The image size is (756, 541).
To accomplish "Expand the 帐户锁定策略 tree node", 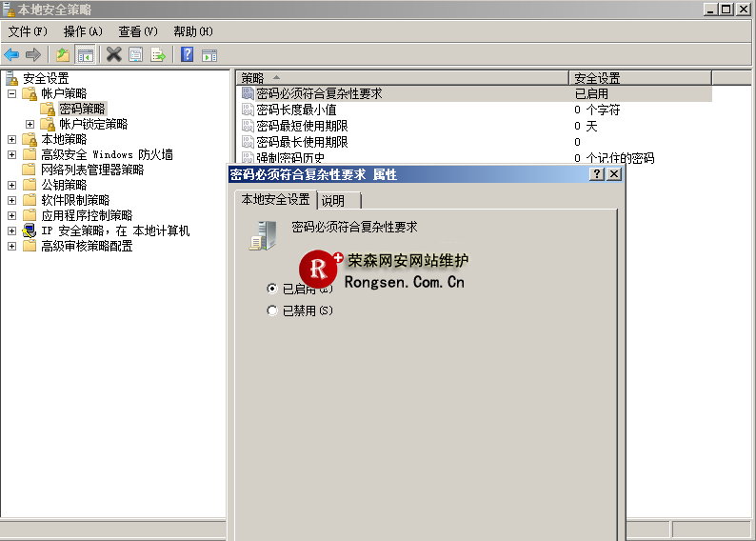I will pos(30,124).
